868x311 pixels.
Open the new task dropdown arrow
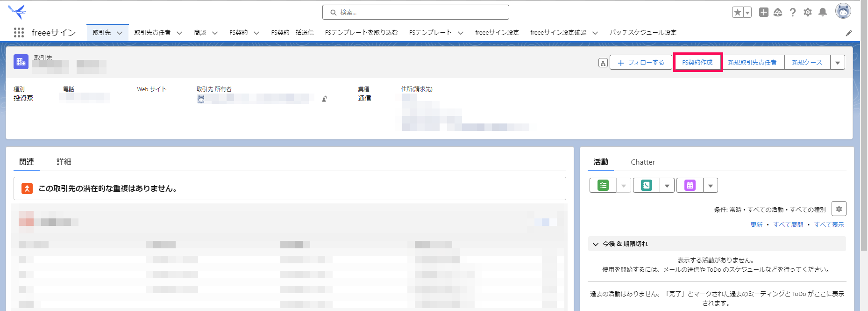point(624,186)
